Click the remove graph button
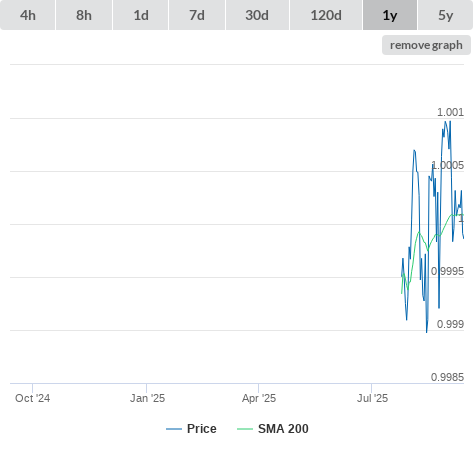This screenshot has height=455, width=474. tap(426, 45)
